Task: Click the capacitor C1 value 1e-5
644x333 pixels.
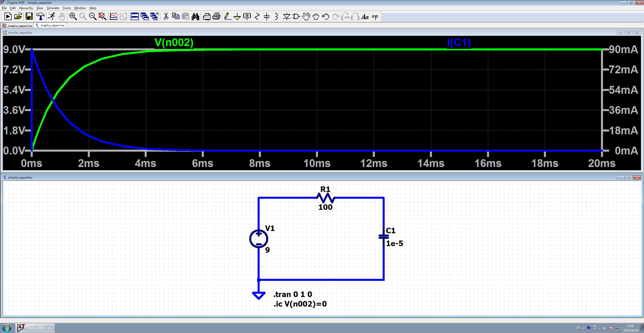Action: pyautogui.click(x=394, y=243)
